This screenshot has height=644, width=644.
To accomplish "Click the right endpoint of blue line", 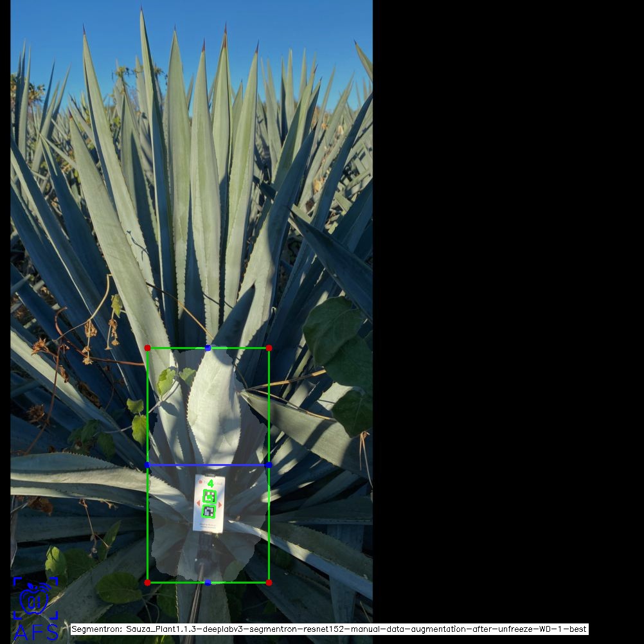I will pyautogui.click(x=269, y=465).
